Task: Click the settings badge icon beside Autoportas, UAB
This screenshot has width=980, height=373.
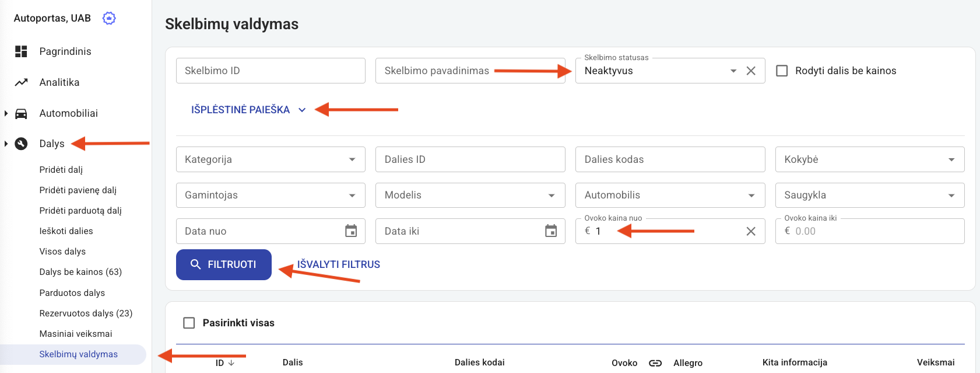Action: coord(109,18)
